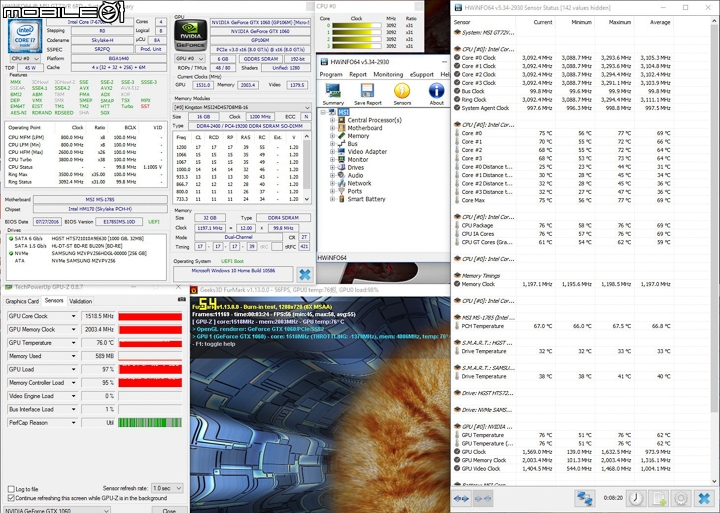The width and height of the screenshot is (720, 513).
Task: Select Video Adapter in HWiNFO tree
Action: coord(367,152)
